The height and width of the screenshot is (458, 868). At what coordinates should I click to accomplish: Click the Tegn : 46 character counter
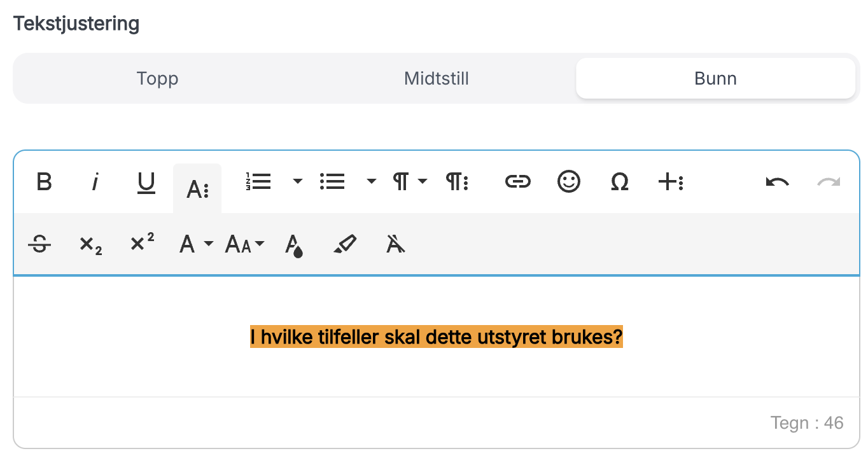pos(807,422)
